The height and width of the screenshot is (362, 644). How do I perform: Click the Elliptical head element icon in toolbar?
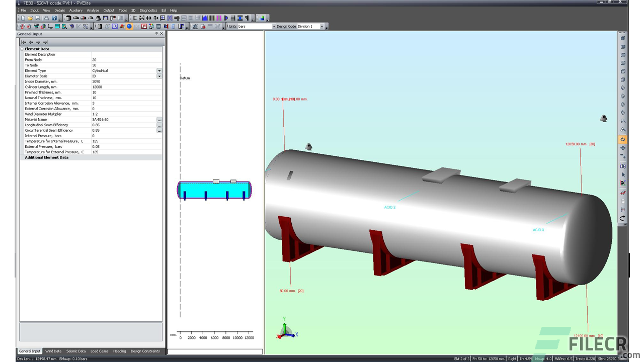point(75,18)
